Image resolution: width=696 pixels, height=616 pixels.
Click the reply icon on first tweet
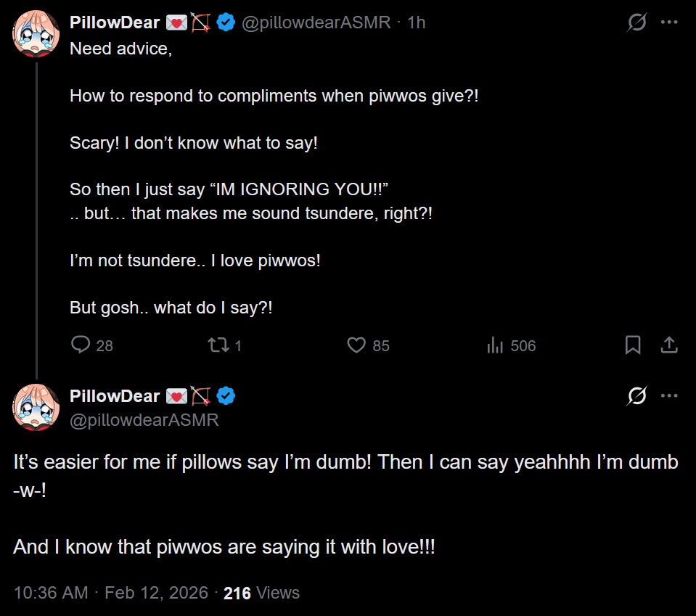point(81,345)
